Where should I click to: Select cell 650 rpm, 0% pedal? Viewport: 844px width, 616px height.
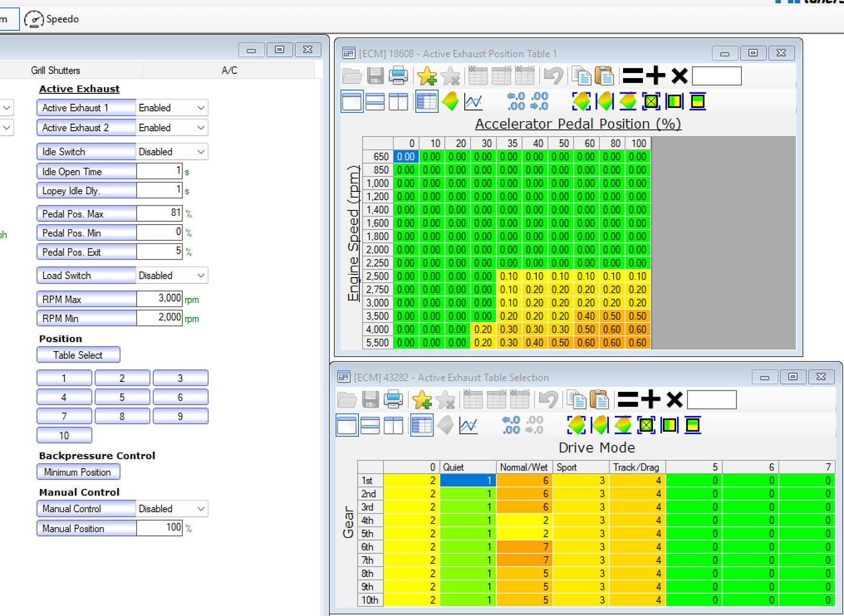[406, 156]
